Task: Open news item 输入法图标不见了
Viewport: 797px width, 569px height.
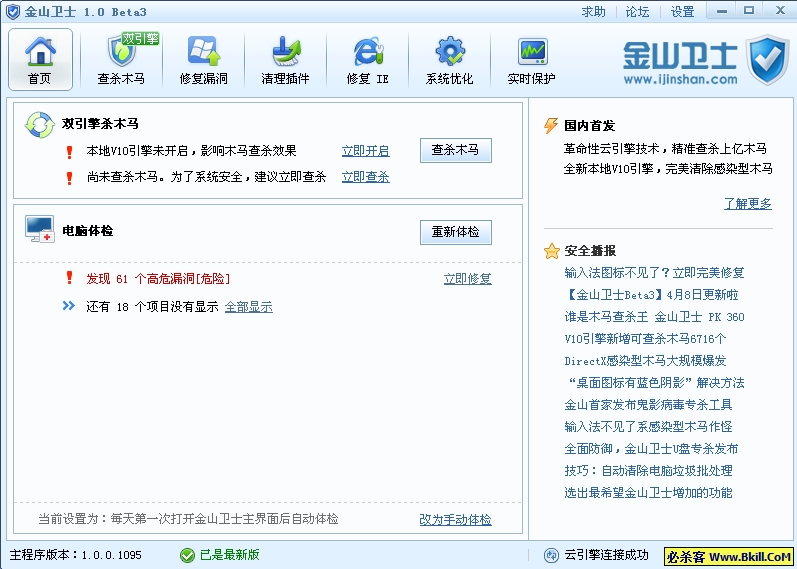Action: click(654, 272)
